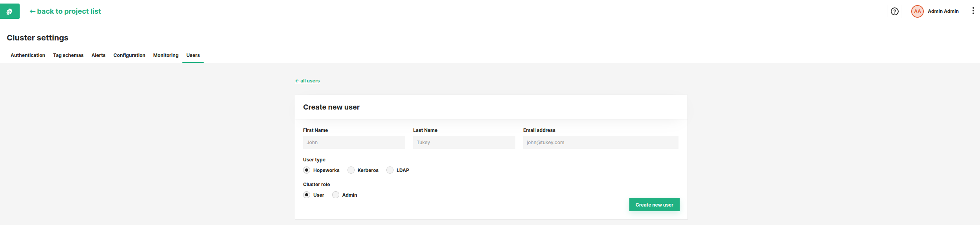The width and height of the screenshot is (980, 225).
Task: Select LDAP user type
Action: point(390,170)
